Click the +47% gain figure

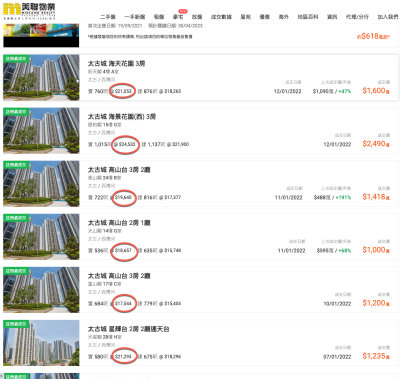point(345,91)
